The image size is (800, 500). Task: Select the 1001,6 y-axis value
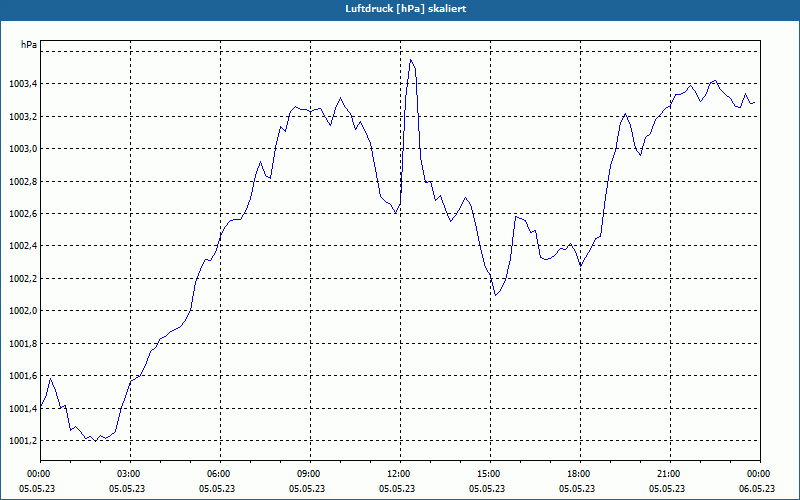pos(23,376)
